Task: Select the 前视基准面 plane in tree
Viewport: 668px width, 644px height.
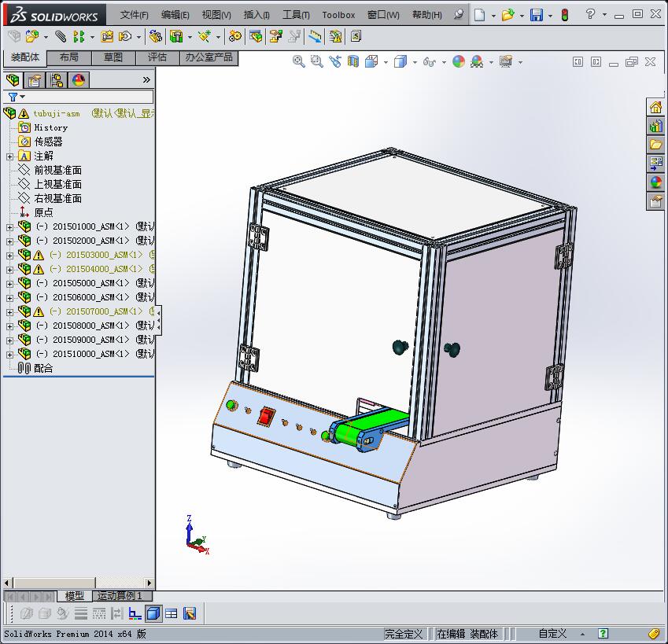Action: coord(58,171)
